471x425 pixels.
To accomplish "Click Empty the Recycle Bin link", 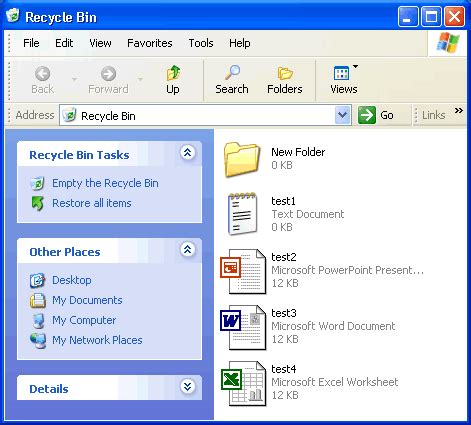I will click(x=105, y=183).
